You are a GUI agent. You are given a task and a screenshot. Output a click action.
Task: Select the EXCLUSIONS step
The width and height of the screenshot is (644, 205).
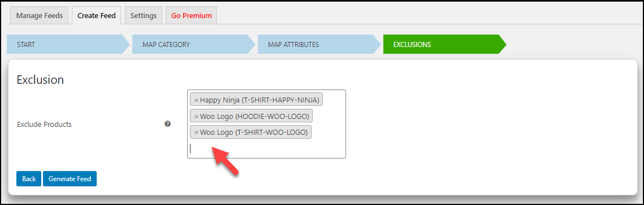444,45
